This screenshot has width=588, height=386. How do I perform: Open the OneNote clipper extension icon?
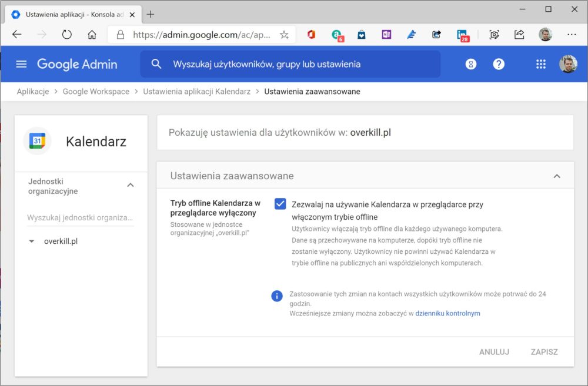386,35
